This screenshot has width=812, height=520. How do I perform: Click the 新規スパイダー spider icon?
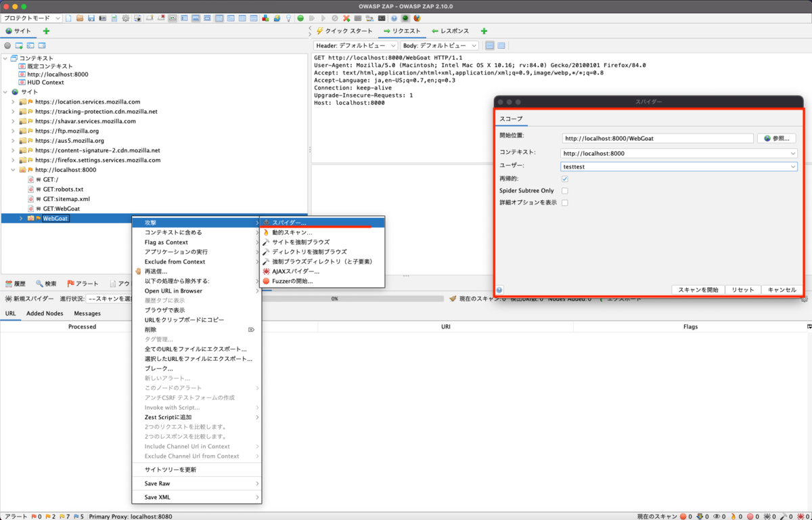[x=8, y=299]
